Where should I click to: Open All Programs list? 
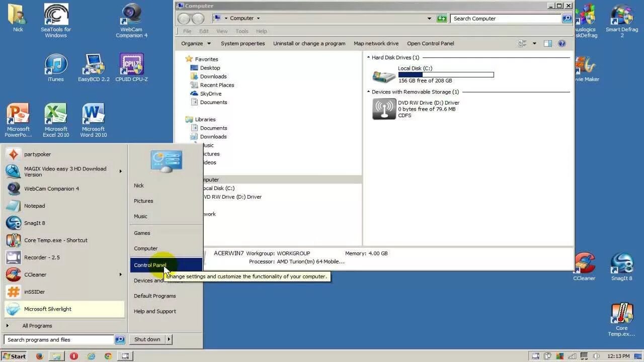coord(37,326)
